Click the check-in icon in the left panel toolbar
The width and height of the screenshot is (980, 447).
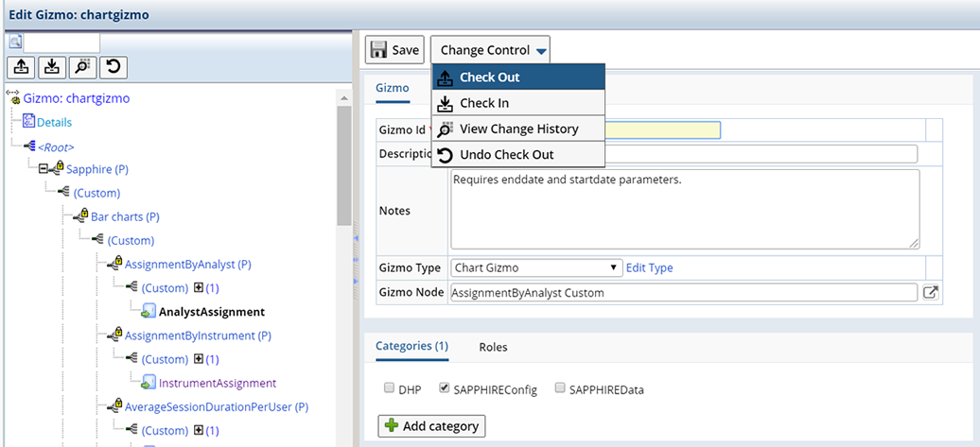pos(52,67)
